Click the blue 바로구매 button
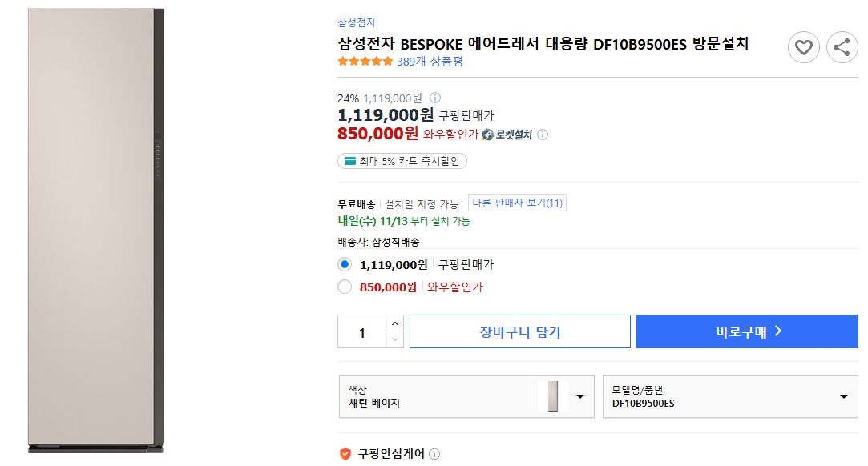 pyautogui.click(x=746, y=331)
